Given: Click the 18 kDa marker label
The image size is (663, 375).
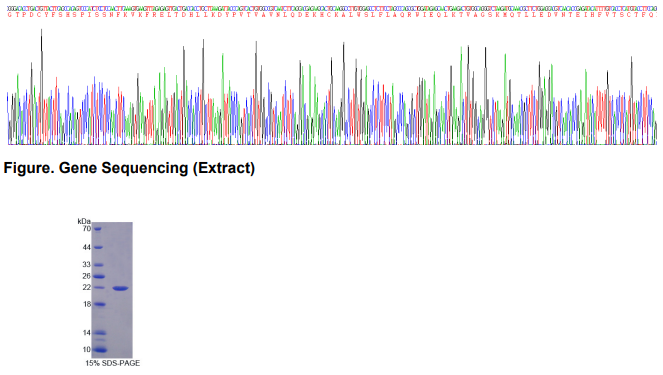Looking at the screenshot, I should (x=87, y=304).
